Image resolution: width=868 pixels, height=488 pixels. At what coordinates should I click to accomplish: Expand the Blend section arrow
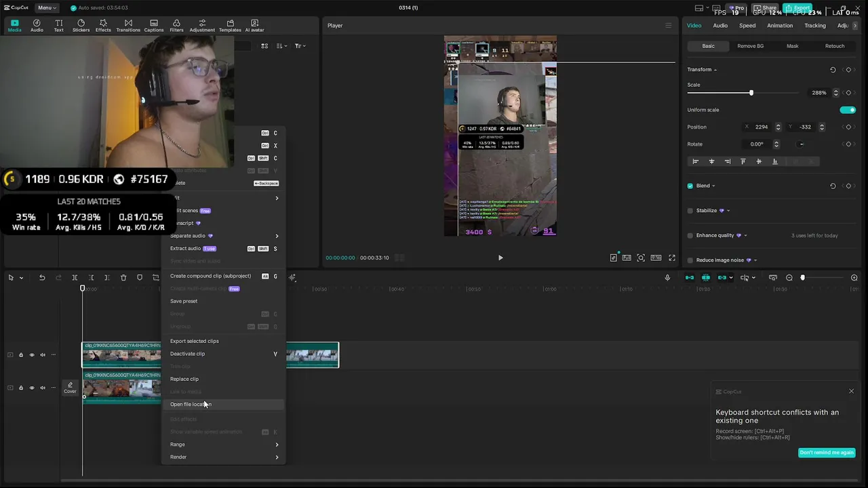pos(713,186)
